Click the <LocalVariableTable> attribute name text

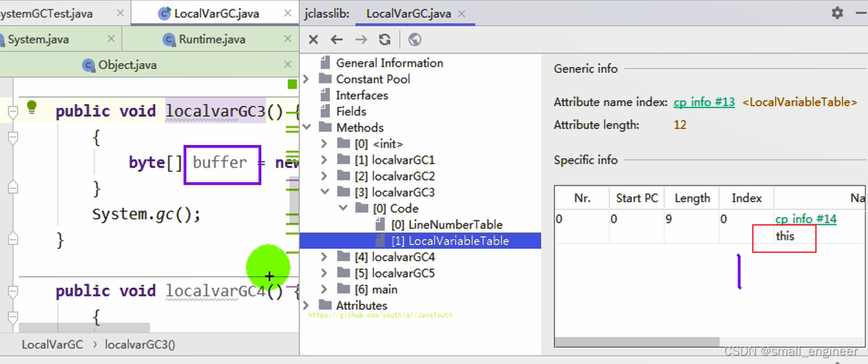pyautogui.click(x=800, y=102)
